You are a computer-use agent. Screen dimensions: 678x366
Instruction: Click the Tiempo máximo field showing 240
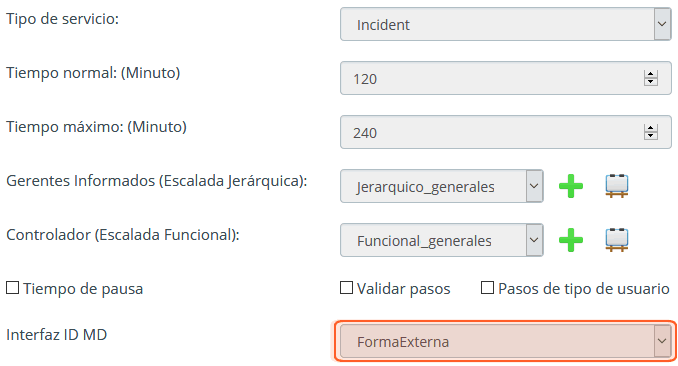(x=505, y=132)
